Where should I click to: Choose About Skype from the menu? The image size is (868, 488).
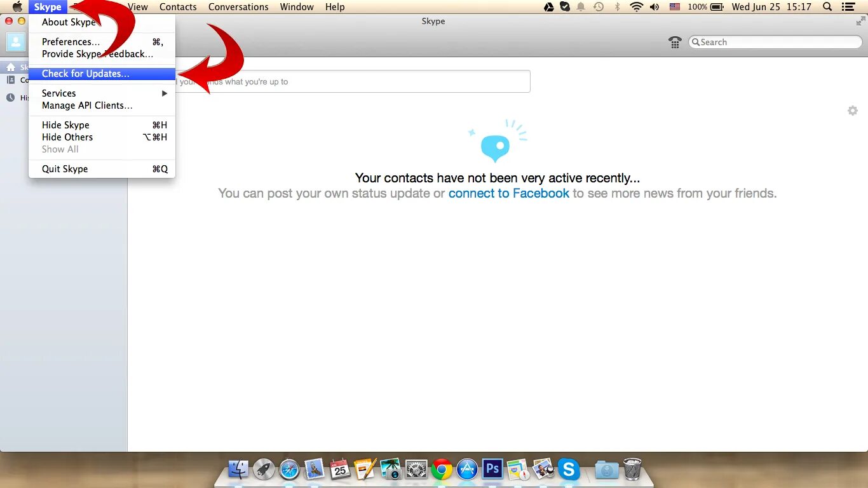(x=102, y=22)
